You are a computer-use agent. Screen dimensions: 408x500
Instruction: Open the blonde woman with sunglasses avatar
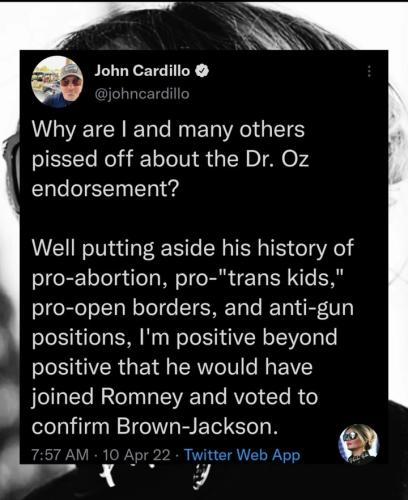pos(358,444)
